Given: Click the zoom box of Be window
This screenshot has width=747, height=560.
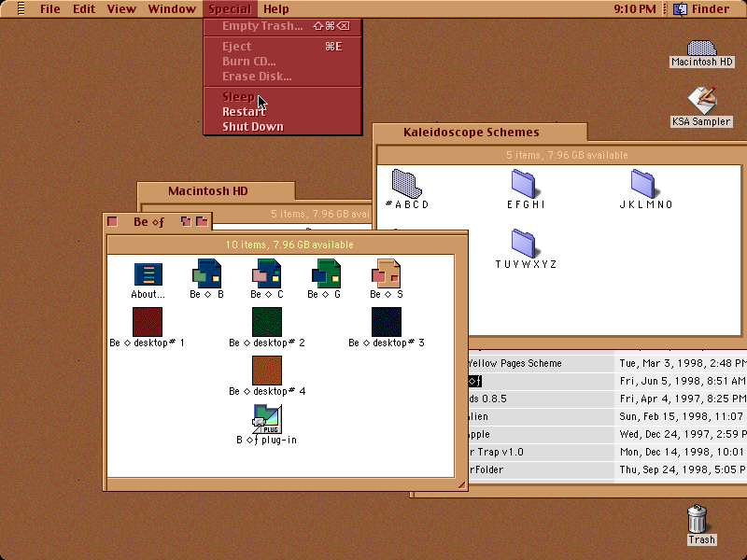Looking at the screenshot, I should click(x=186, y=221).
